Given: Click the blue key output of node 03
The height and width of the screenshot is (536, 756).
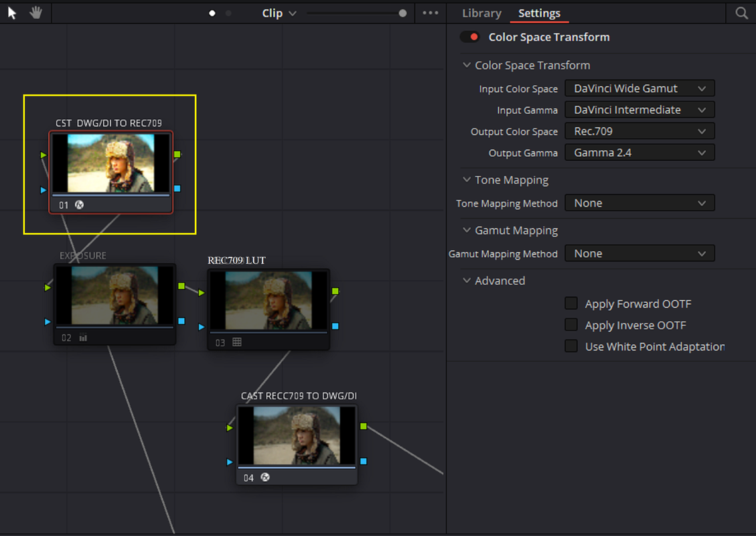Looking at the screenshot, I should pyautogui.click(x=335, y=326).
